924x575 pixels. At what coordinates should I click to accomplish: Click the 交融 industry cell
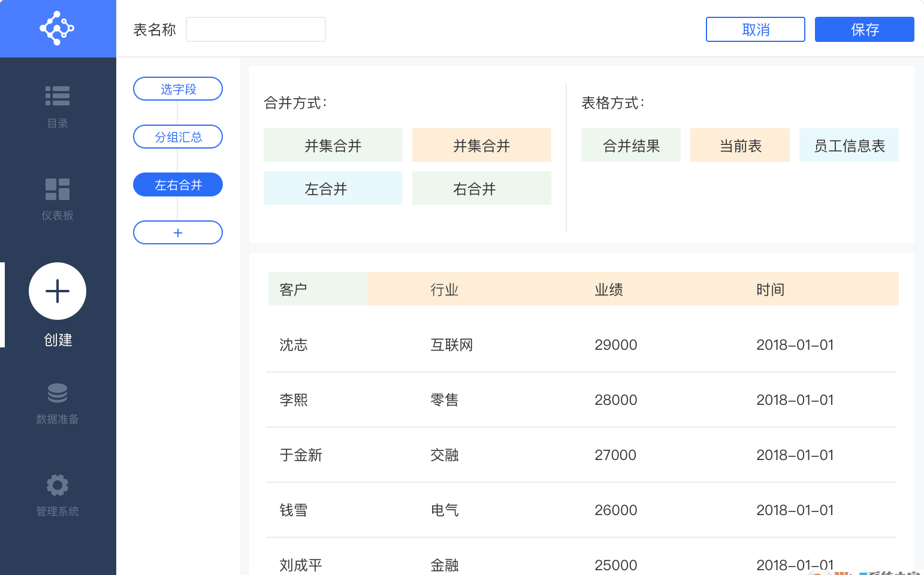pyautogui.click(x=445, y=455)
